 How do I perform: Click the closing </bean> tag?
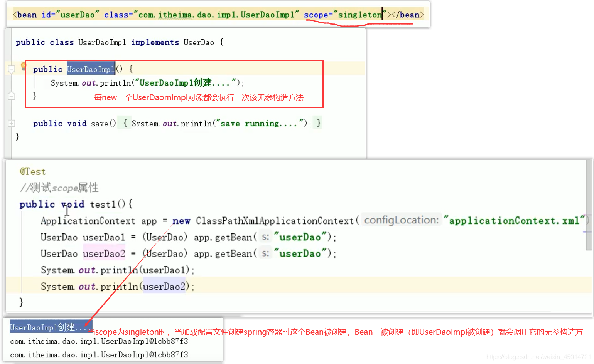click(x=408, y=15)
